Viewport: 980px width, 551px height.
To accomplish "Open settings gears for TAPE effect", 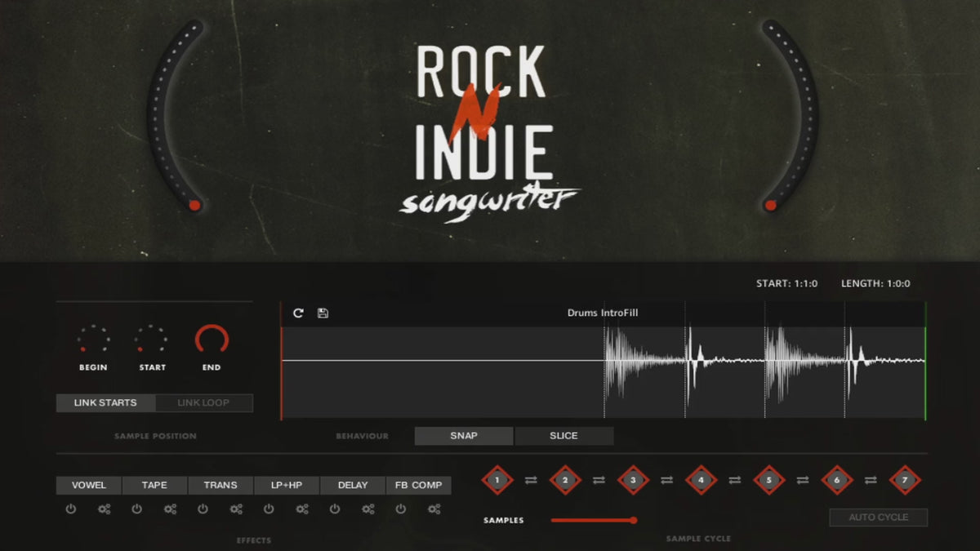I will coord(170,509).
